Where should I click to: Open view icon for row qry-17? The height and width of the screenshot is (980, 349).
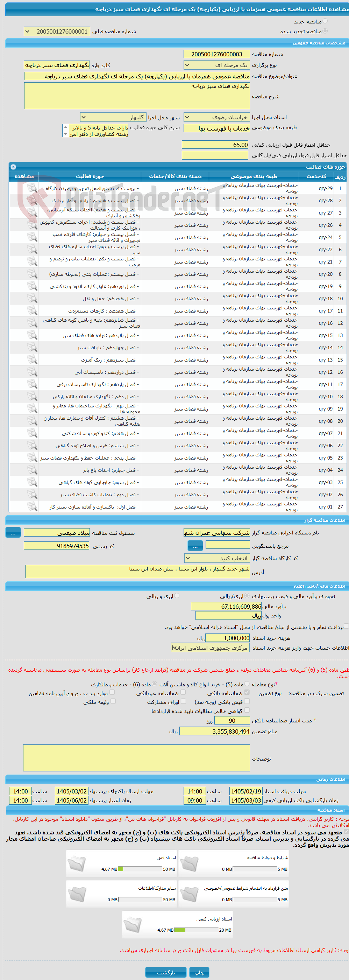point(32,310)
